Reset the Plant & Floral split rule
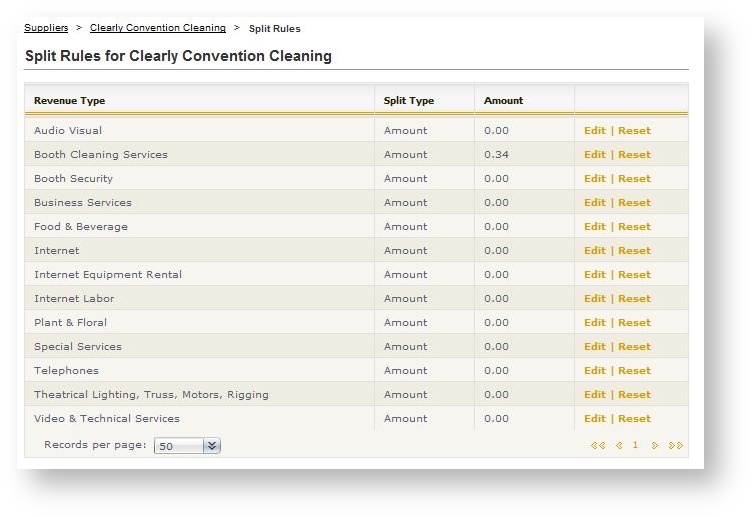This screenshot has height=517, width=752. pos(634,323)
